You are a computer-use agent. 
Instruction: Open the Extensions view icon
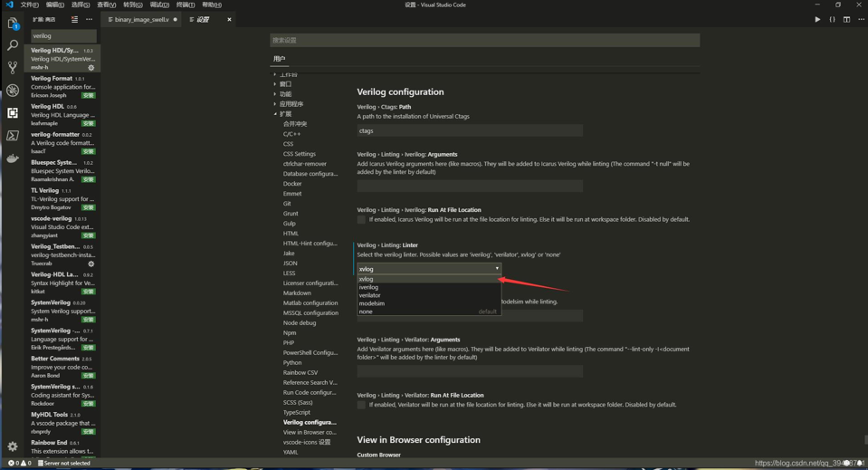13,113
